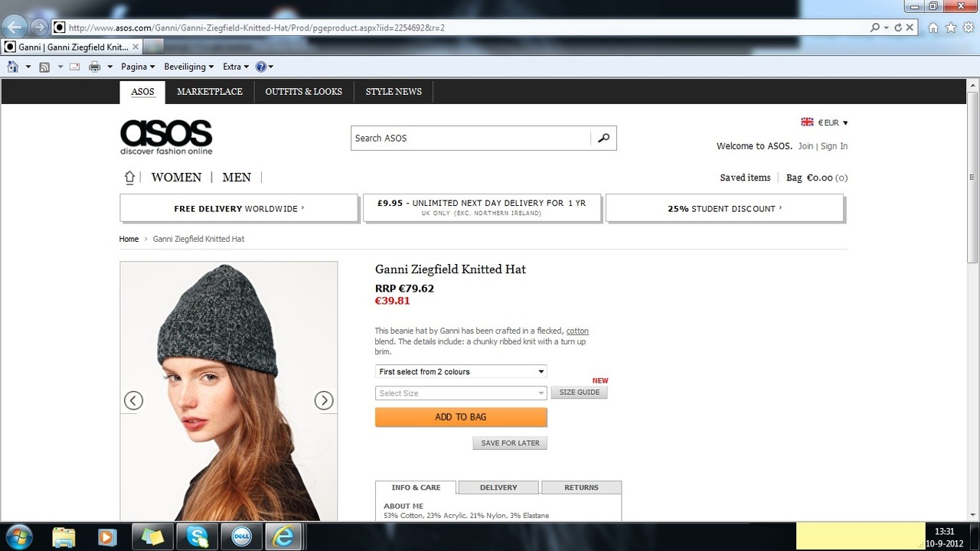
Task: Open Windows Media Player from the taskbar
Action: pyautogui.click(x=107, y=536)
